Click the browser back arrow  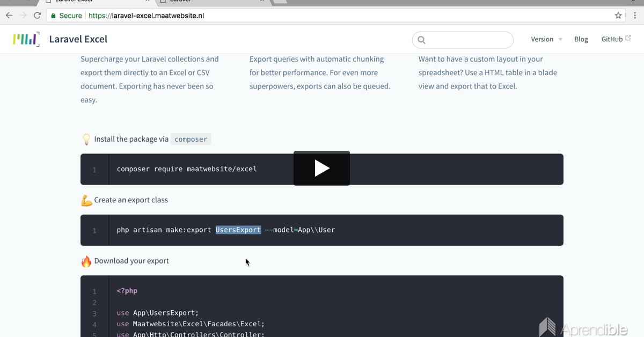coord(9,16)
